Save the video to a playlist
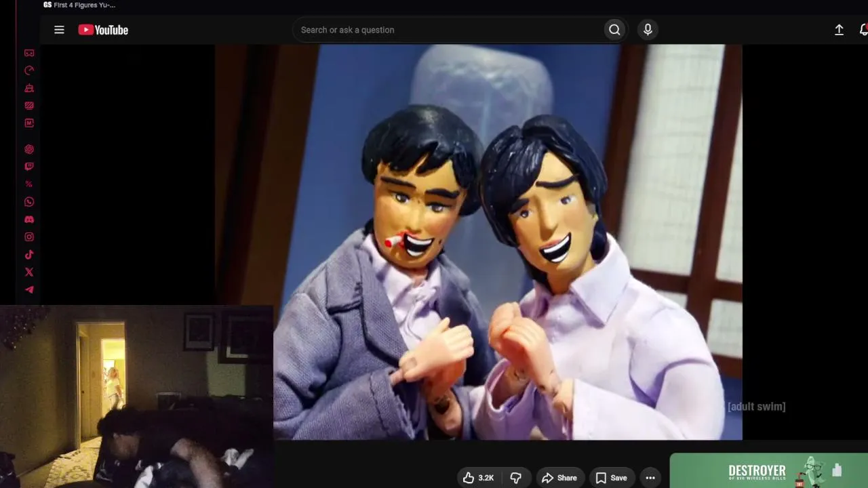The height and width of the screenshot is (488, 868). pos(611,478)
